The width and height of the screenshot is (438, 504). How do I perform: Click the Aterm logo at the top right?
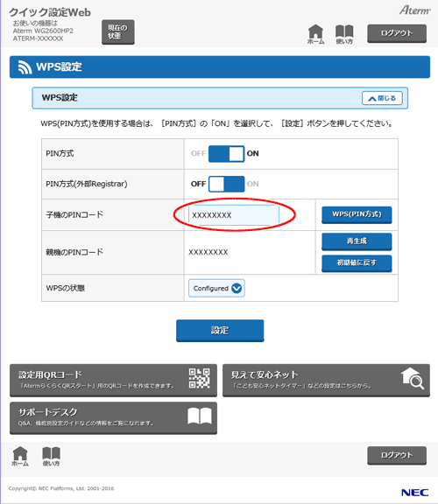tap(415, 10)
